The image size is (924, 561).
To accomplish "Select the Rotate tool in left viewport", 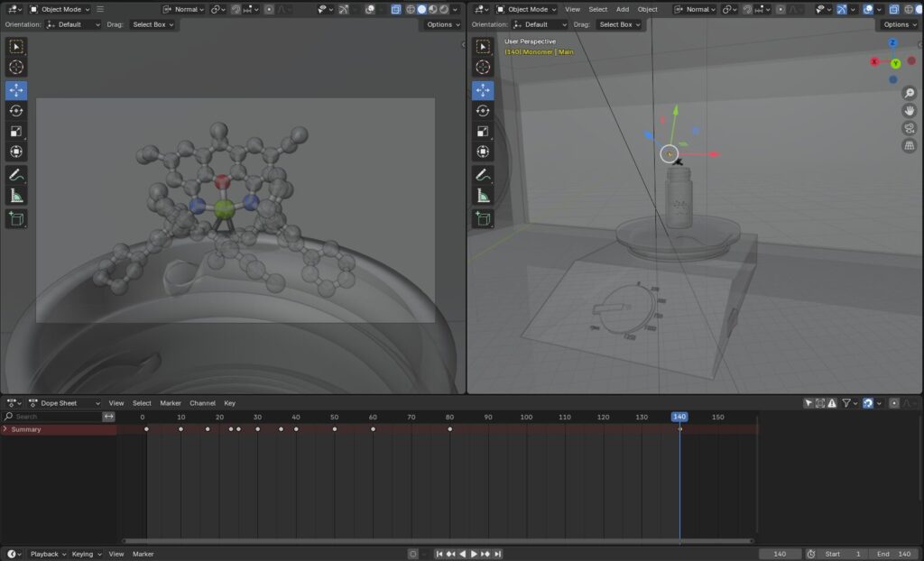I will point(16,111).
